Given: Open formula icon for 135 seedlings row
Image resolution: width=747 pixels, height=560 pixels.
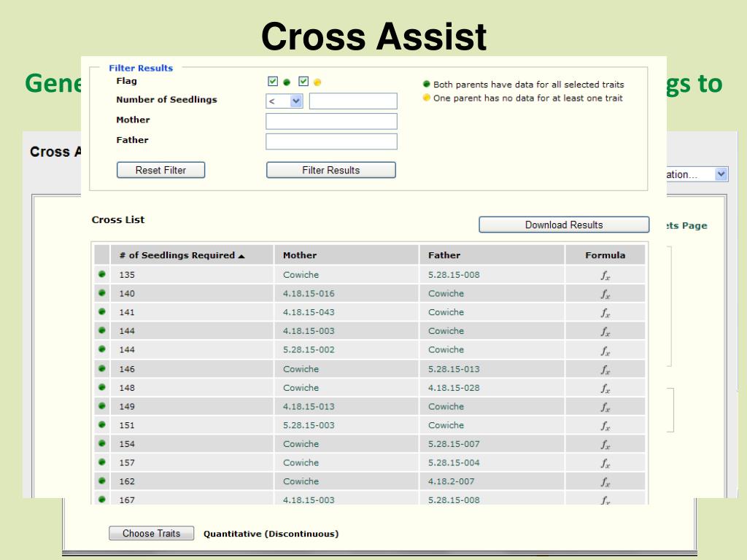Looking at the screenshot, I should pos(605,275).
